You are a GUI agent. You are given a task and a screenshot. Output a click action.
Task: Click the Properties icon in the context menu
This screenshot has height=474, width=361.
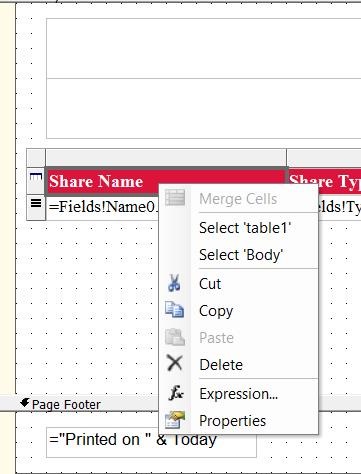175,420
